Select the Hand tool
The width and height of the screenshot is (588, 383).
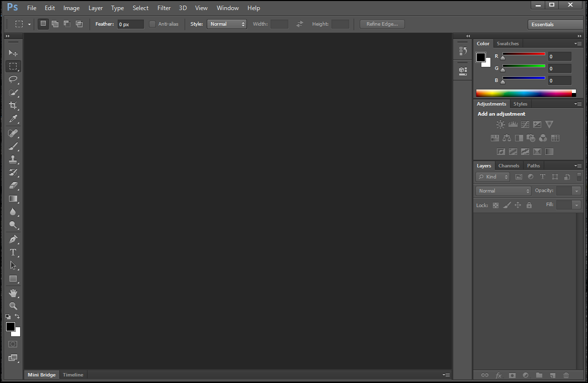(x=13, y=293)
